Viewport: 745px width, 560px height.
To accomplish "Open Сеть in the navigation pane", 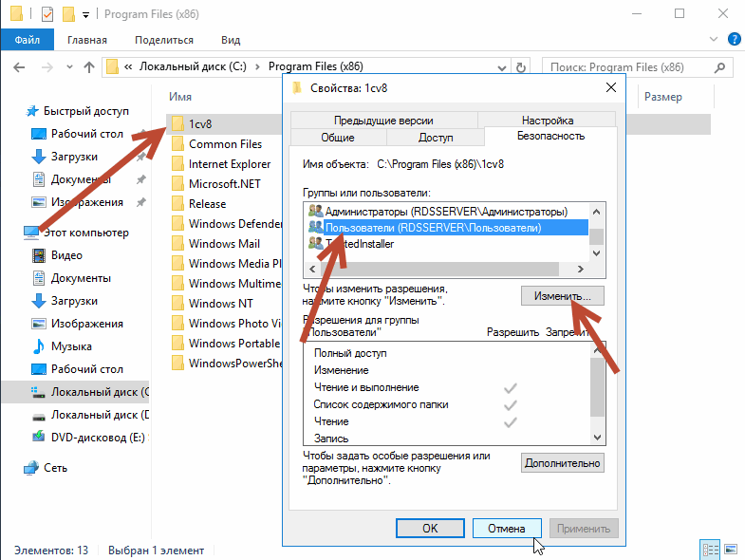I will [x=55, y=467].
